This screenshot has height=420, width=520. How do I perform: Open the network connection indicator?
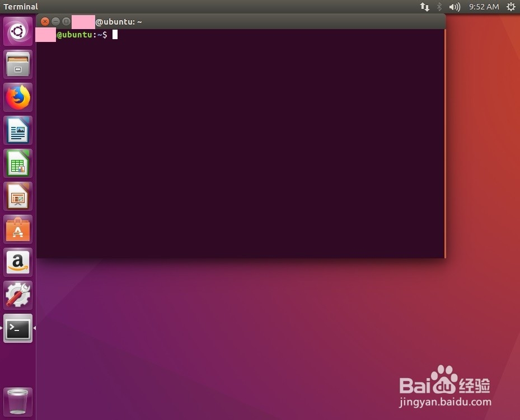[x=425, y=7]
